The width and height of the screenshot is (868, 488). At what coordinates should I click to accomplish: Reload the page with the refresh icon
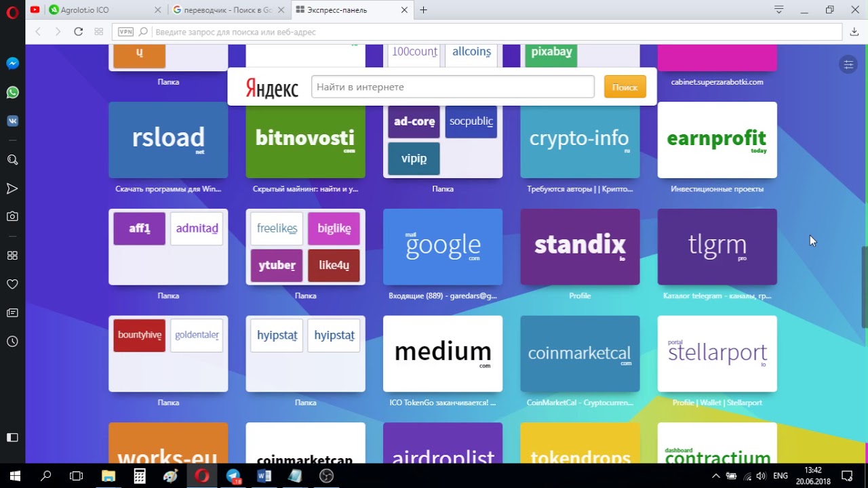(78, 31)
